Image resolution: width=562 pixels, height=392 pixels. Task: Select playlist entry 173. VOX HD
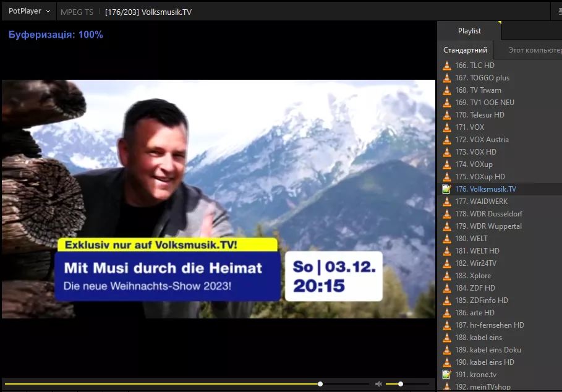500,152
